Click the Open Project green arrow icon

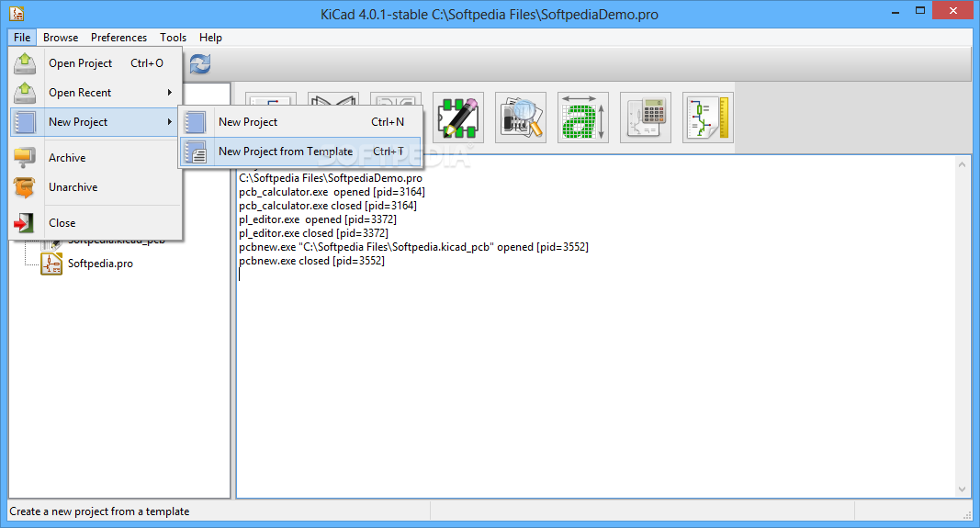(25, 63)
